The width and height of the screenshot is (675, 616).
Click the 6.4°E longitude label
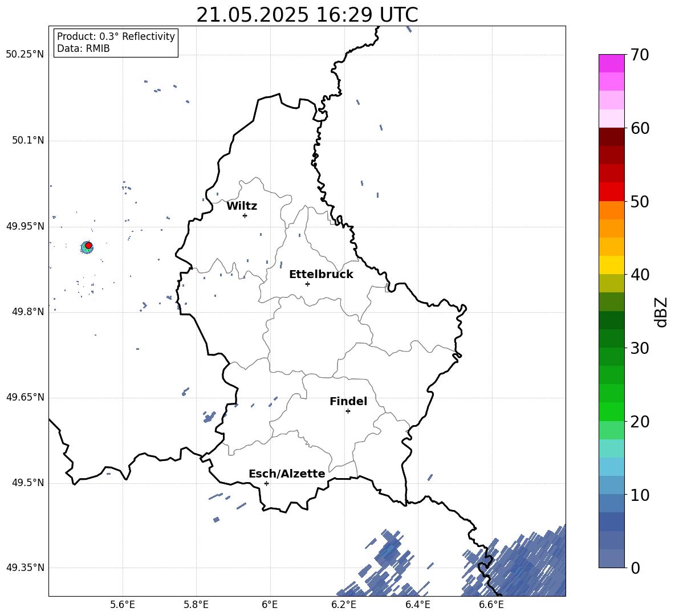click(417, 605)
